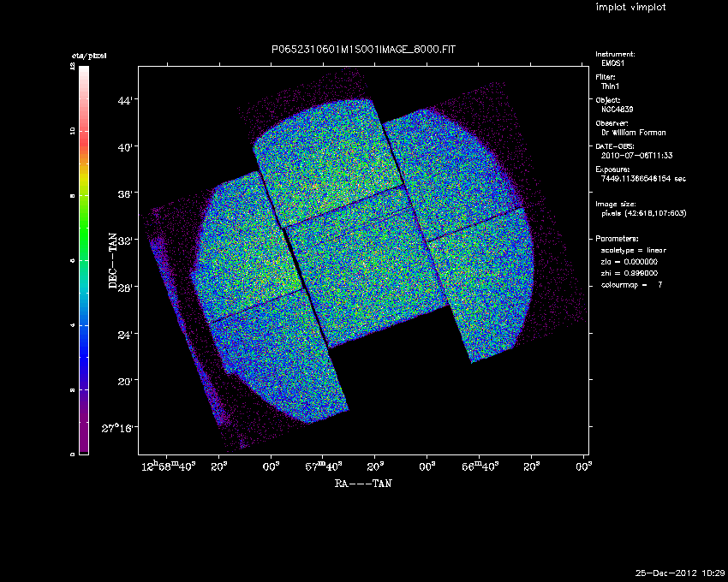The width and height of the screenshot is (728, 582).
Task: Click the 57m40s right ascension label
Action: tap(324, 466)
